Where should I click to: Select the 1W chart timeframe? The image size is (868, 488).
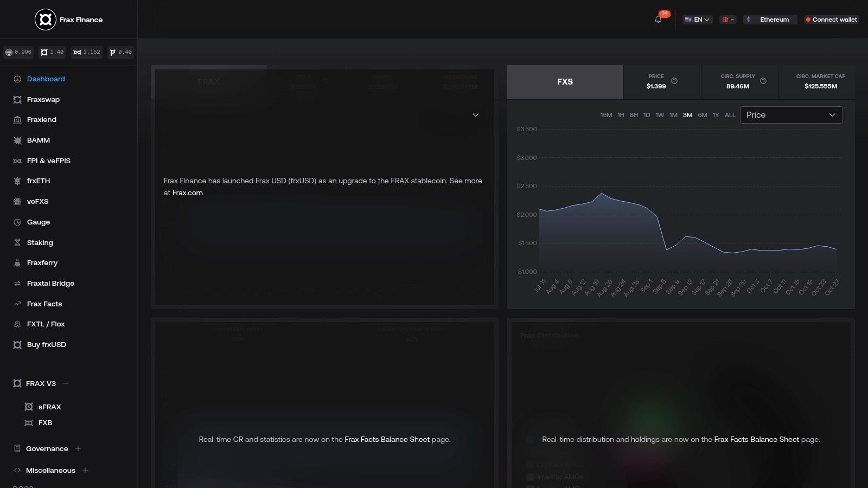(x=660, y=115)
